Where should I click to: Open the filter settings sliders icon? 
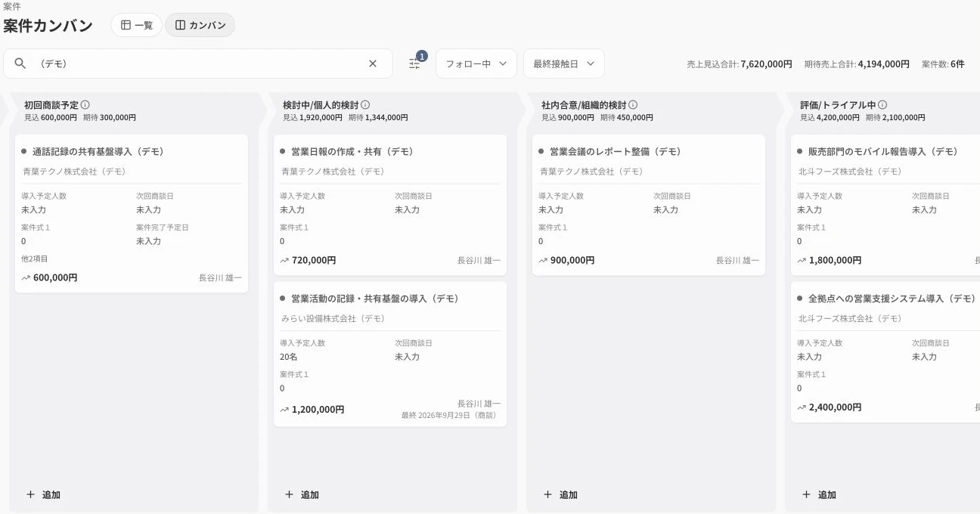pyautogui.click(x=414, y=64)
